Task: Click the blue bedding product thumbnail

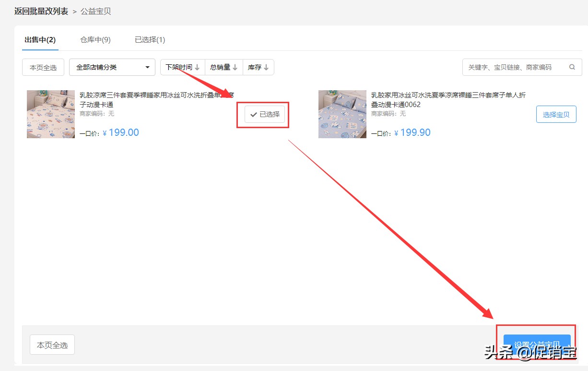Action: click(x=342, y=114)
